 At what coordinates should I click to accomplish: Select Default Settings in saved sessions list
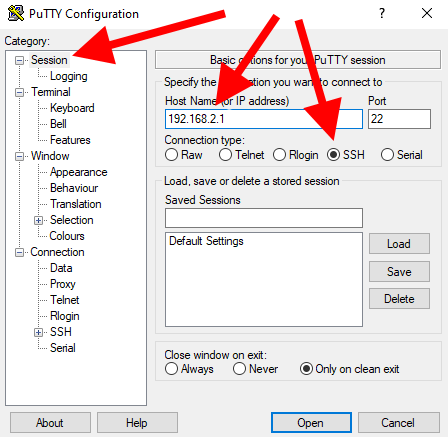click(206, 241)
